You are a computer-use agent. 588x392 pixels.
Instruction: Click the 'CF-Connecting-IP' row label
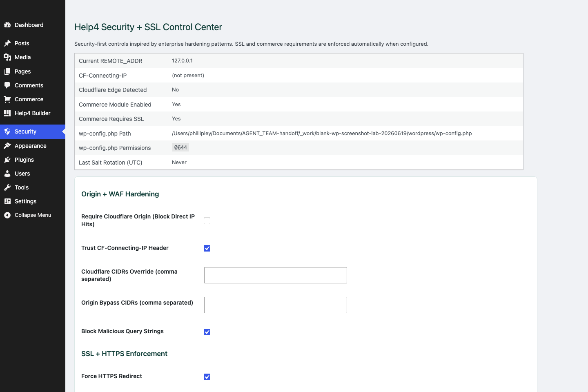tap(103, 76)
